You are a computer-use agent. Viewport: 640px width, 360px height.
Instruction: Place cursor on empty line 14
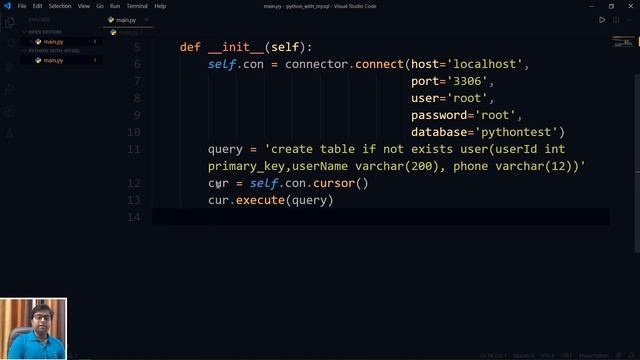(x=381, y=217)
